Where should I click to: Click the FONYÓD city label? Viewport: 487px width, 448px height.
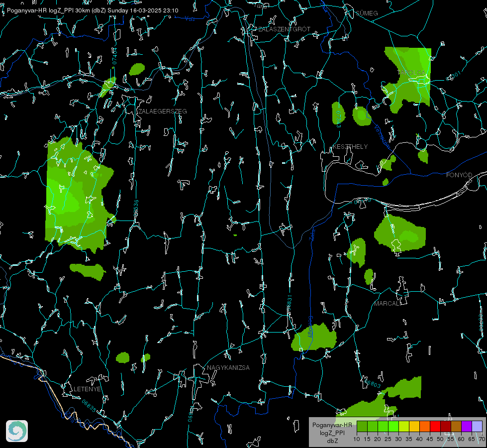[459, 175]
